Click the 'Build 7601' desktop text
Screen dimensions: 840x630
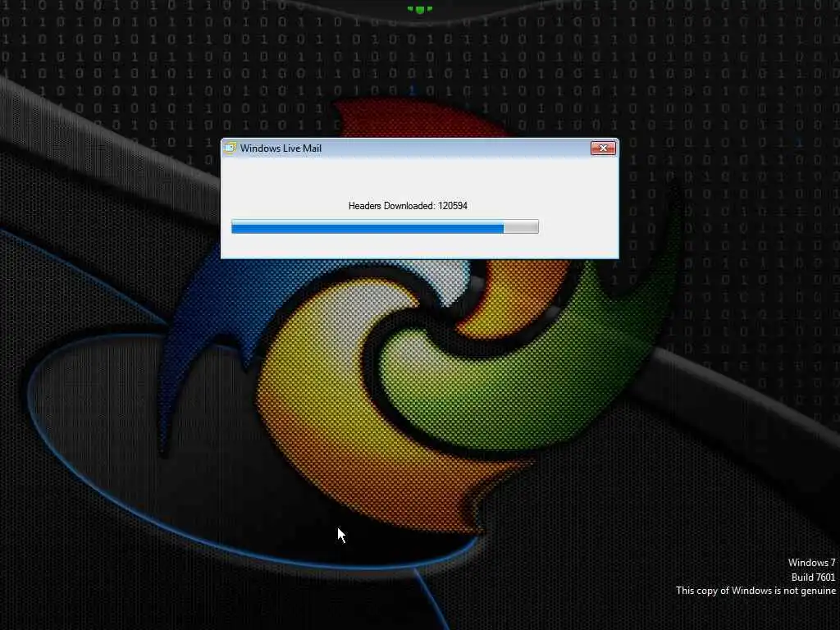(813, 577)
